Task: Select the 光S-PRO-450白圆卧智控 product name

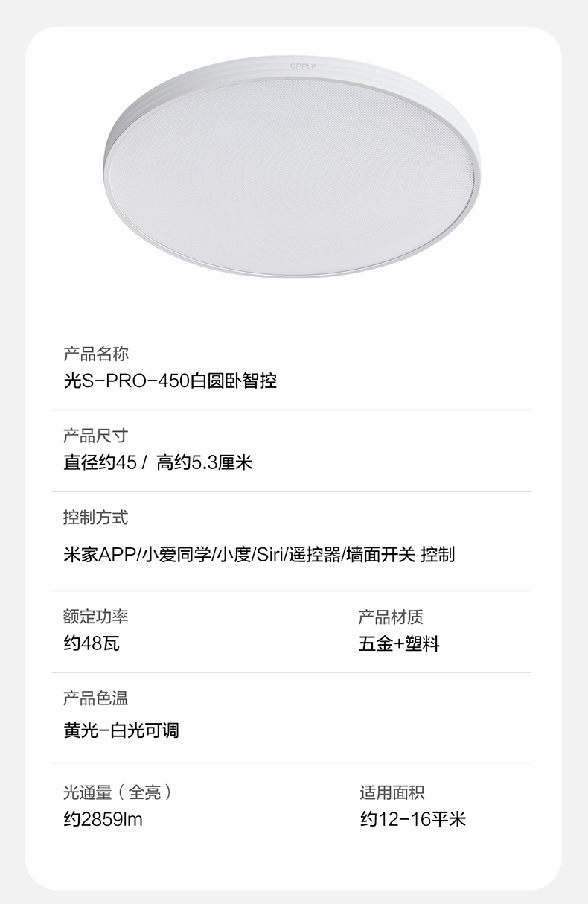Action: tap(170, 382)
